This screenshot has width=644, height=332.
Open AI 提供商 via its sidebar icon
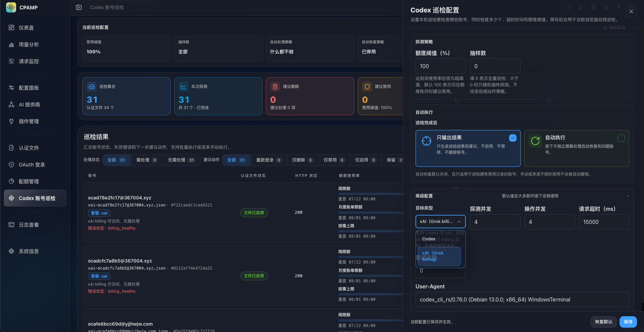pos(11,104)
